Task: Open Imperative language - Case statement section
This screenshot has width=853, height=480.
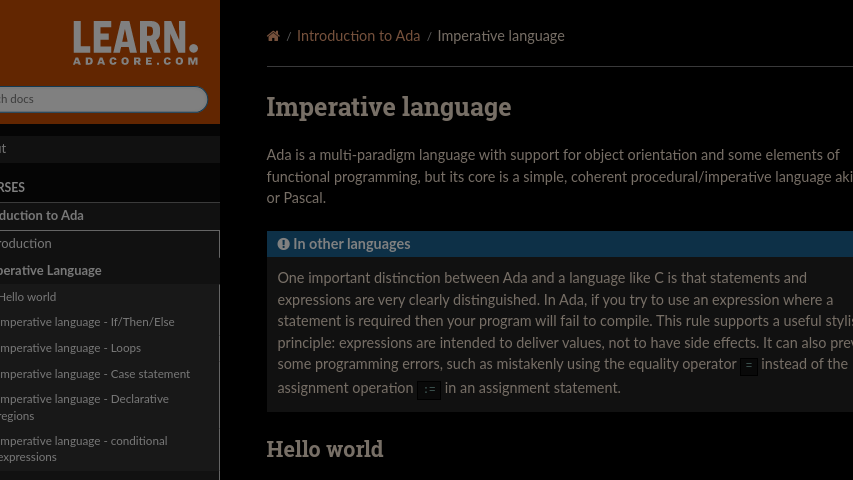Action: tap(94, 374)
